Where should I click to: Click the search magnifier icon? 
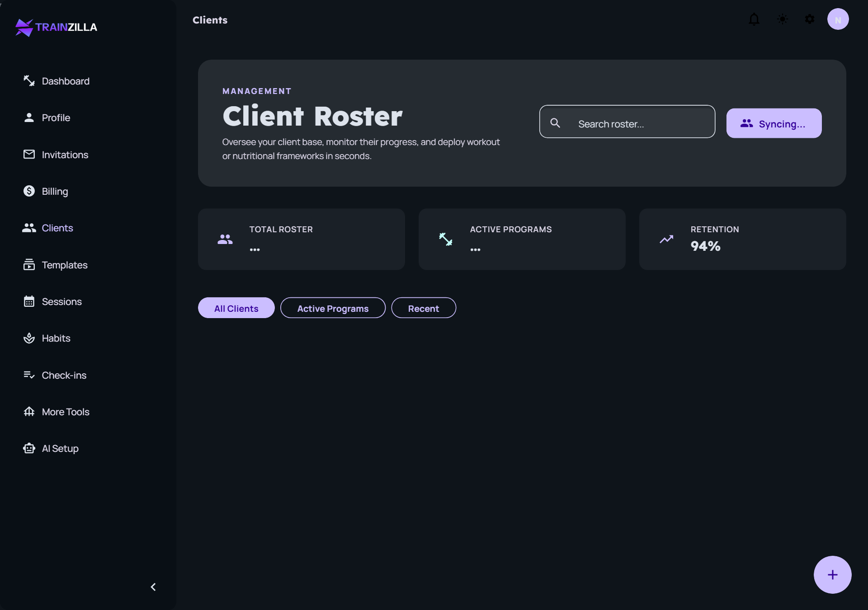555,123
